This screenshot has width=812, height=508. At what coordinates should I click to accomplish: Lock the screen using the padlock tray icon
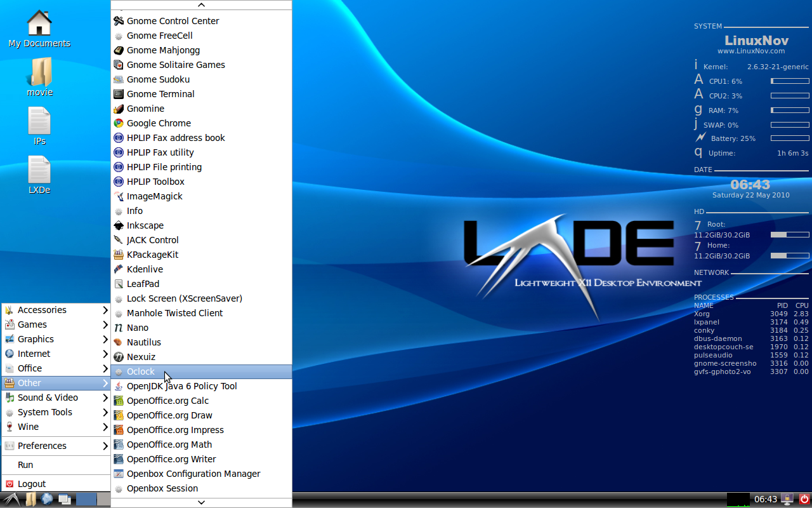(787, 499)
